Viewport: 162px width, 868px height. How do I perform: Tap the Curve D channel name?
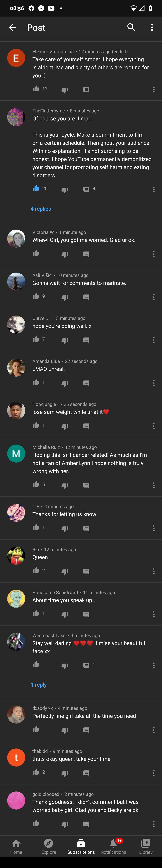tap(40, 318)
